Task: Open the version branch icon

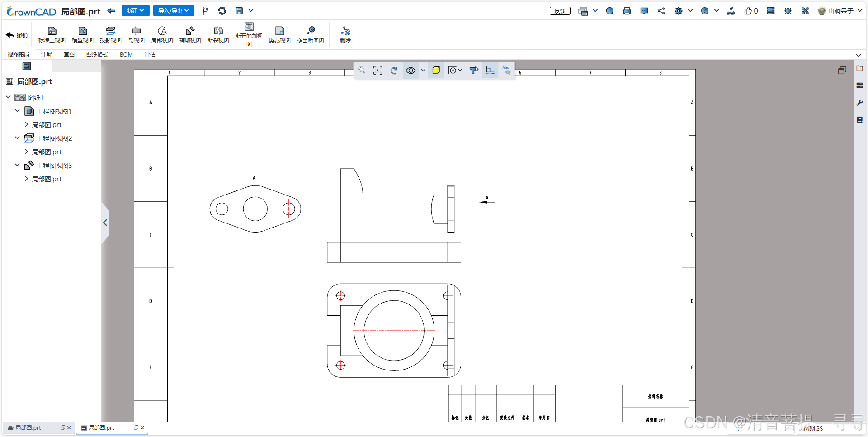Action: click(205, 11)
